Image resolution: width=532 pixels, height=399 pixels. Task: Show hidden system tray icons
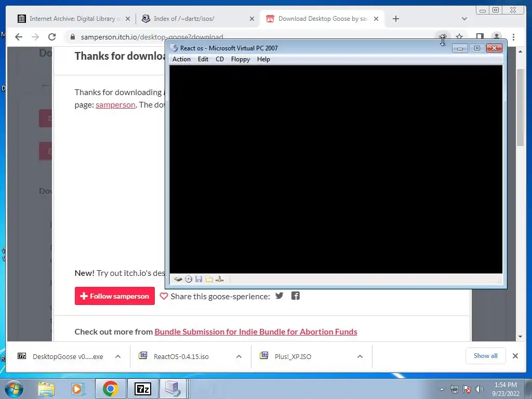point(442,389)
